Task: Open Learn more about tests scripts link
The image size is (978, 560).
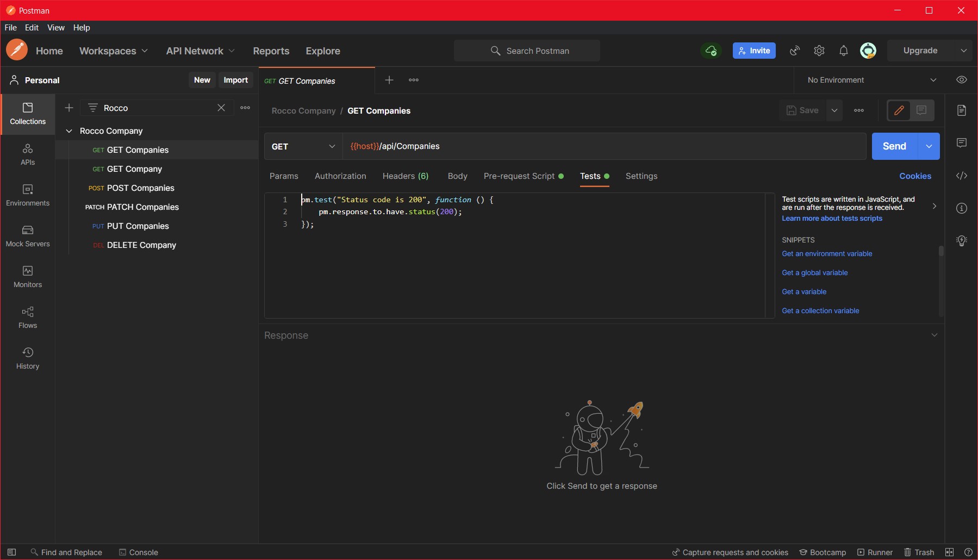Action: point(832,219)
